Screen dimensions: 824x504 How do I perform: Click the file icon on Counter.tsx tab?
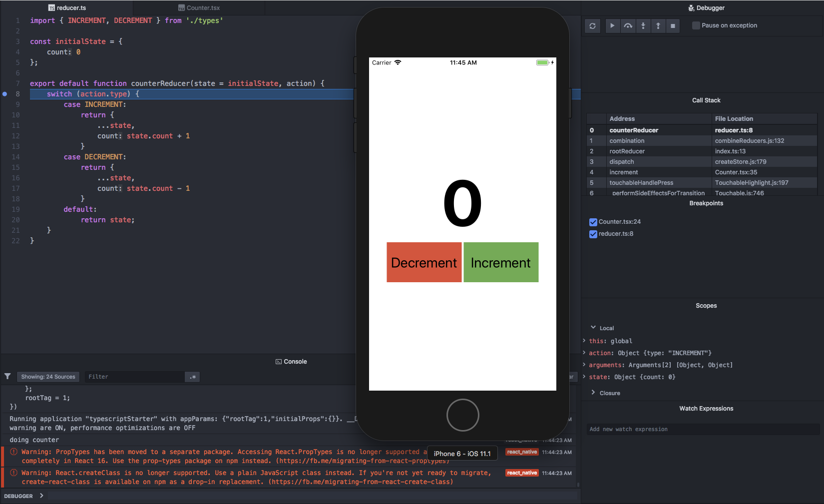(x=182, y=8)
